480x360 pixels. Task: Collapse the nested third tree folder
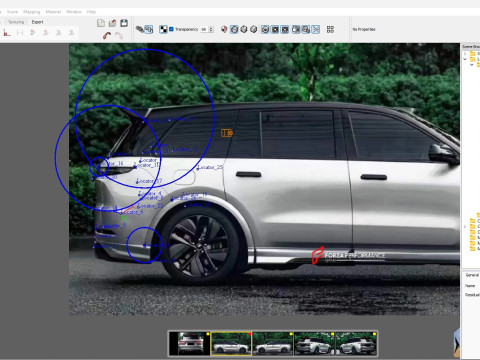[472, 65]
